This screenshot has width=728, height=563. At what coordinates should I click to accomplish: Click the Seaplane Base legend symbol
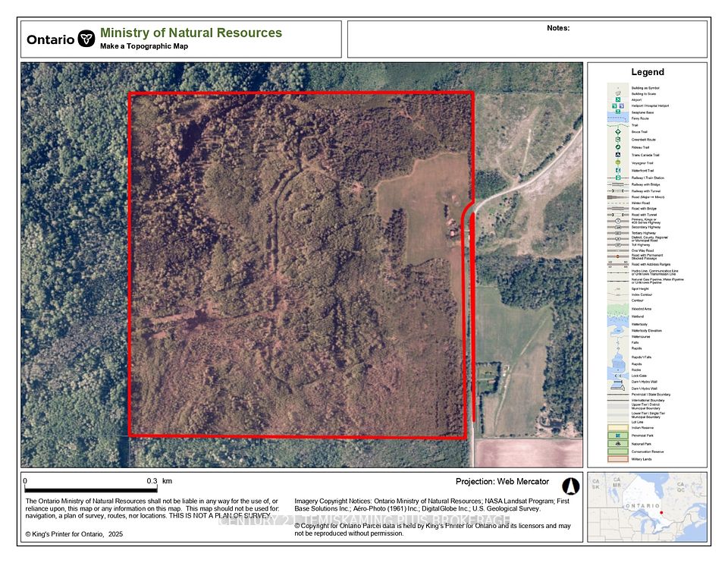point(618,112)
